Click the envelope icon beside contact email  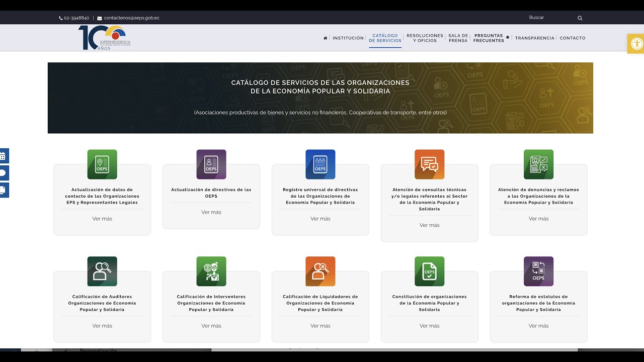coord(100,18)
